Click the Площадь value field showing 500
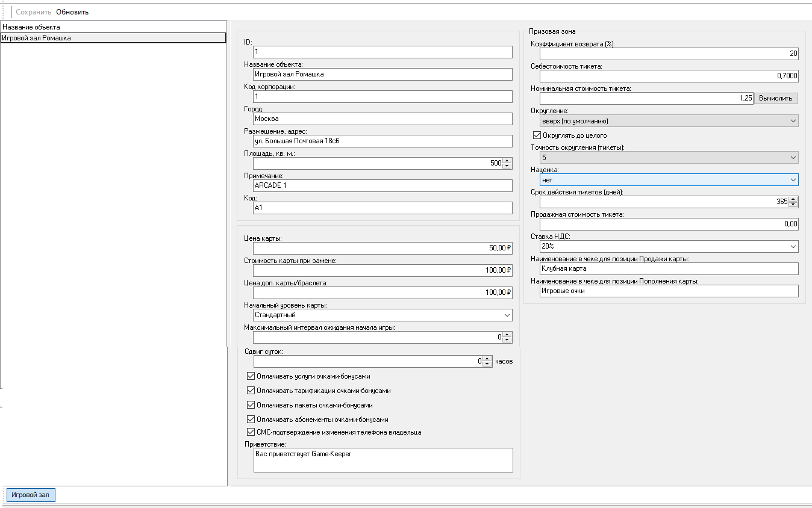The width and height of the screenshot is (812, 508). [378, 163]
